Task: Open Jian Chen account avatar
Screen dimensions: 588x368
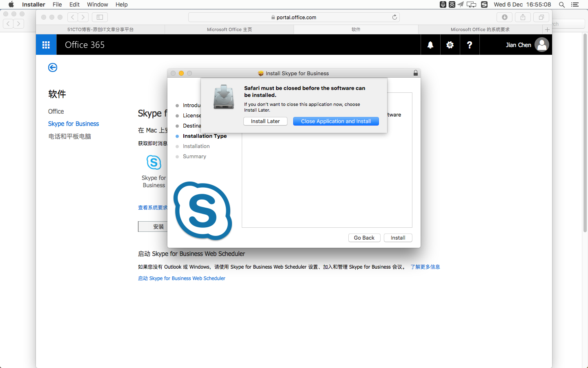Action: 542,45
